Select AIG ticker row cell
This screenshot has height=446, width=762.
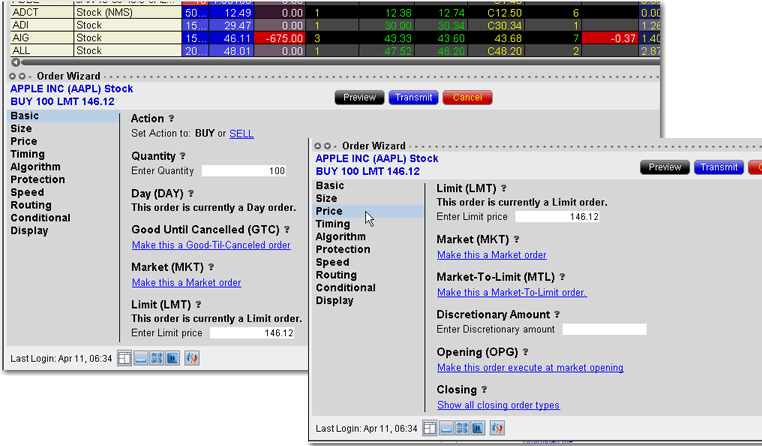(42, 38)
